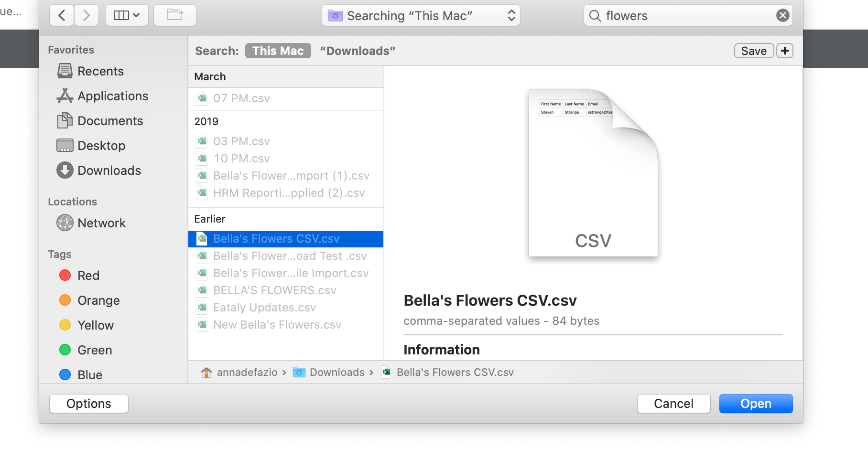Go back with the left arrow button

[62, 16]
